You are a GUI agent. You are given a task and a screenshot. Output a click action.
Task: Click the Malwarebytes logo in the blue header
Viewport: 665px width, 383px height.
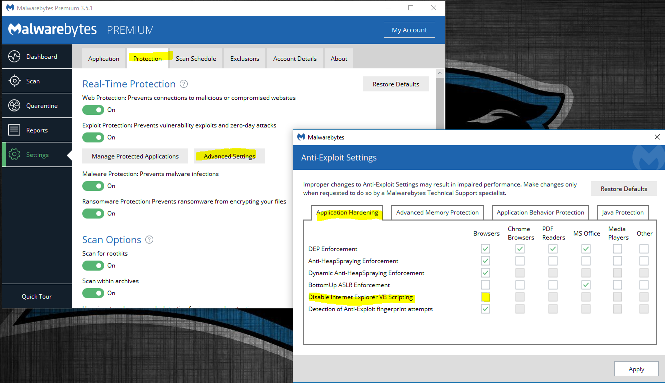point(52,29)
